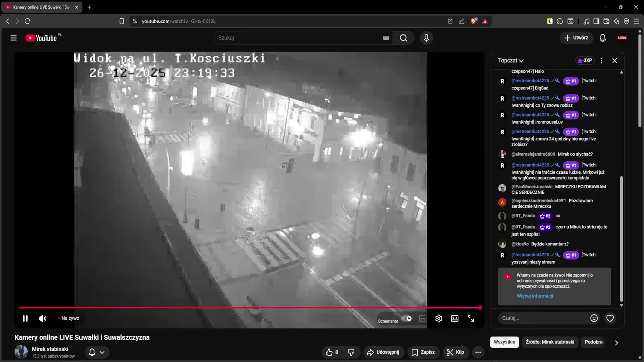644x362 pixels.
Task: Open the channel avatar thumbnail
Action: [x=21, y=352]
